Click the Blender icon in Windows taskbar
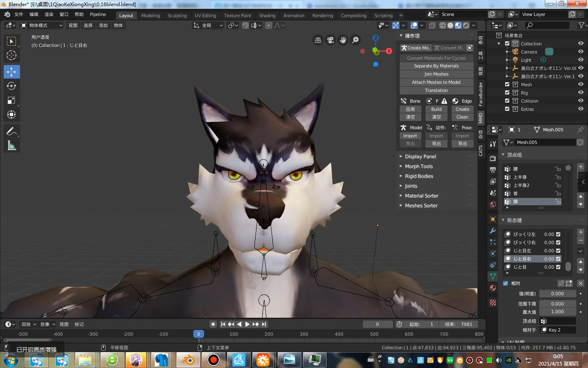Screen dimensions: 588x368 pos(188,360)
